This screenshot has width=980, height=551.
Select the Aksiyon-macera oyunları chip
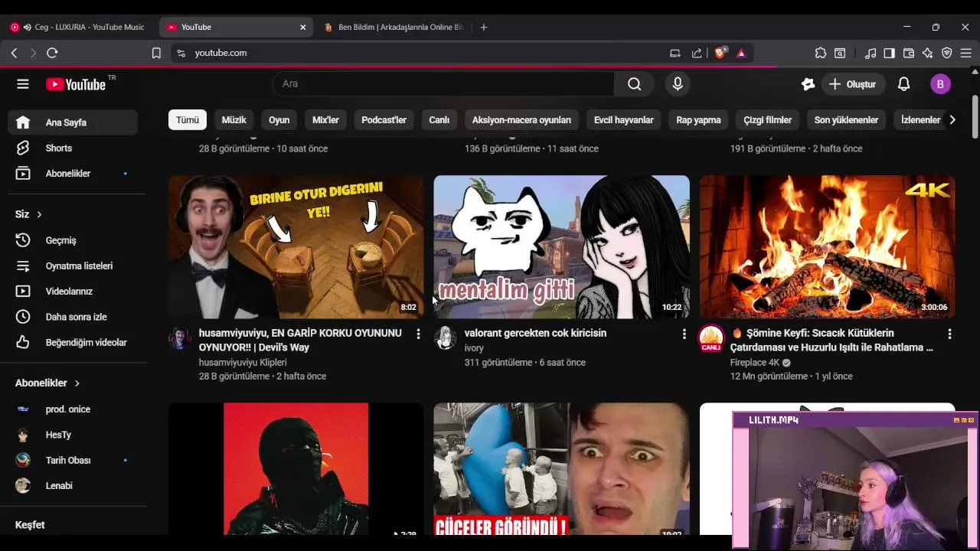click(521, 120)
